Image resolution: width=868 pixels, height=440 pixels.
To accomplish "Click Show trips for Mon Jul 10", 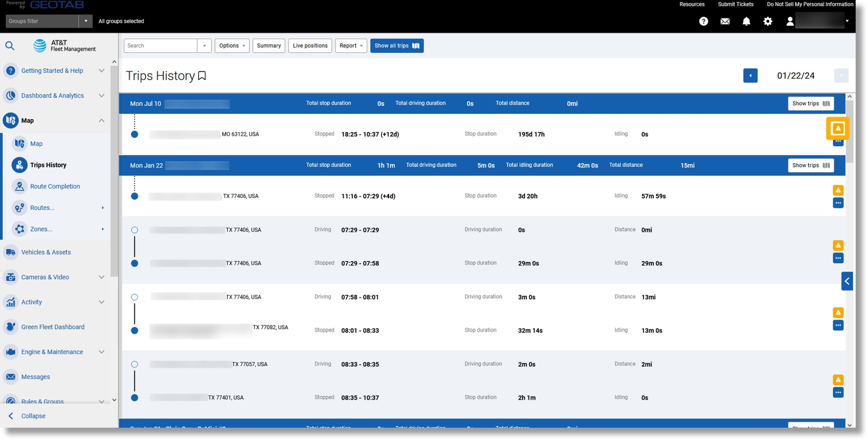I will [x=811, y=104].
